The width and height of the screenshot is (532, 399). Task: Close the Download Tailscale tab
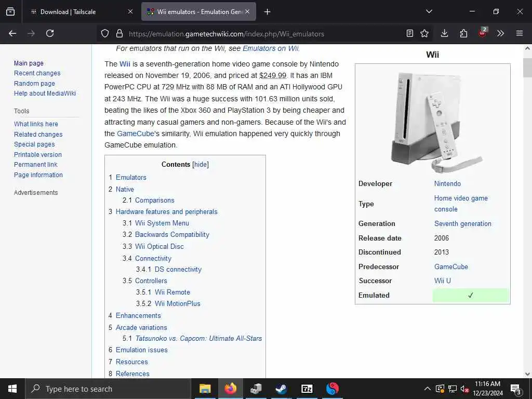[x=130, y=11]
